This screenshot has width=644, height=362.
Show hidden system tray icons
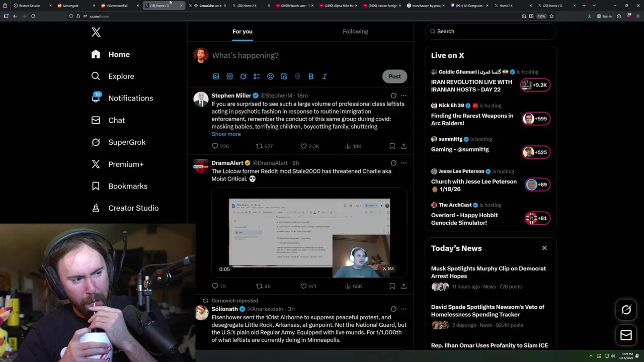tap(592, 356)
